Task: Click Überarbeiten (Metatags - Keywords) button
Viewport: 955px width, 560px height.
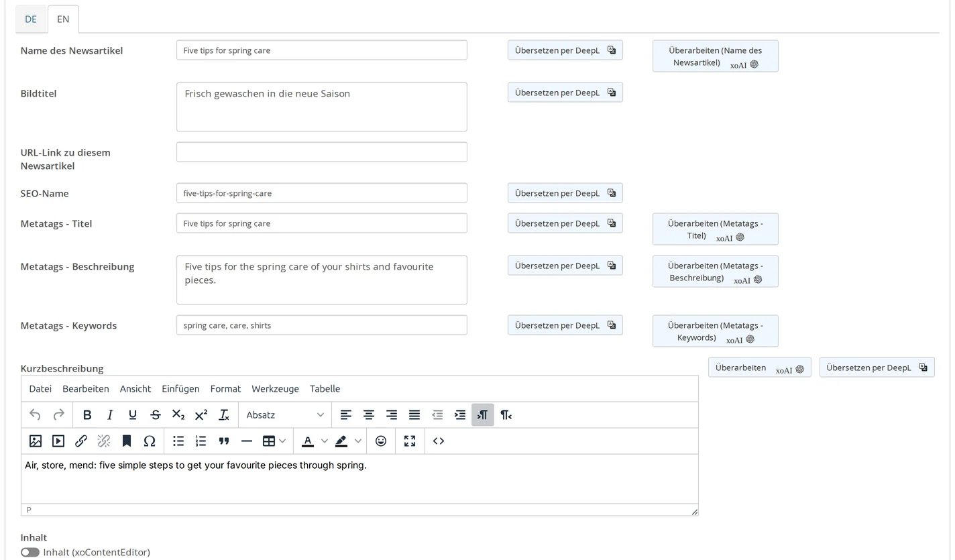Action: pos(716,331)
